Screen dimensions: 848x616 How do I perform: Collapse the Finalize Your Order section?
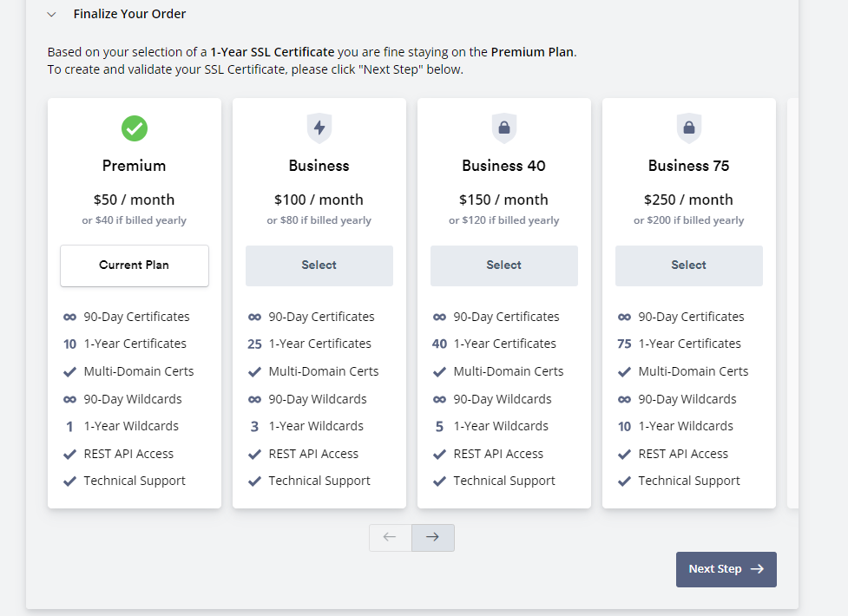[52, 15]
